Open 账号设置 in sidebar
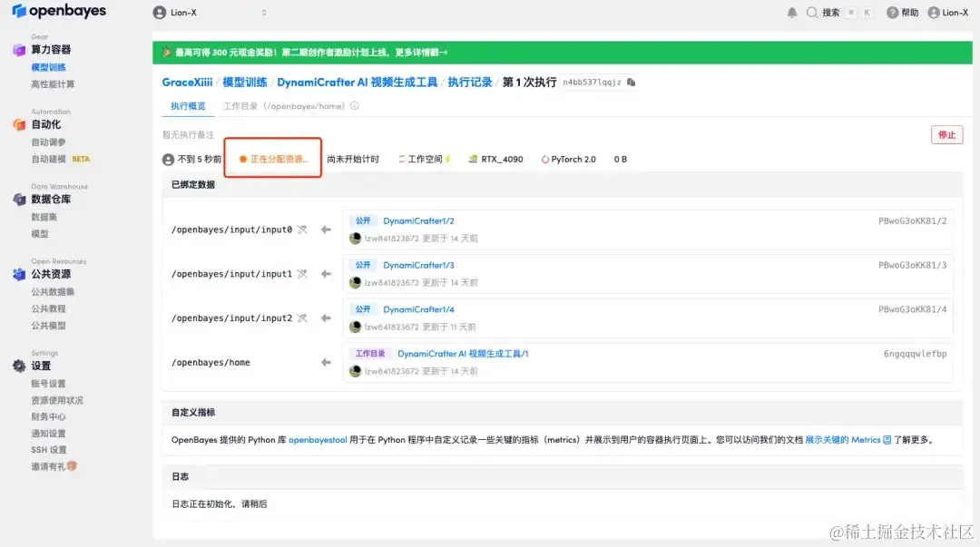The width and height of the screenshot is (980, 547). [48, 384]
